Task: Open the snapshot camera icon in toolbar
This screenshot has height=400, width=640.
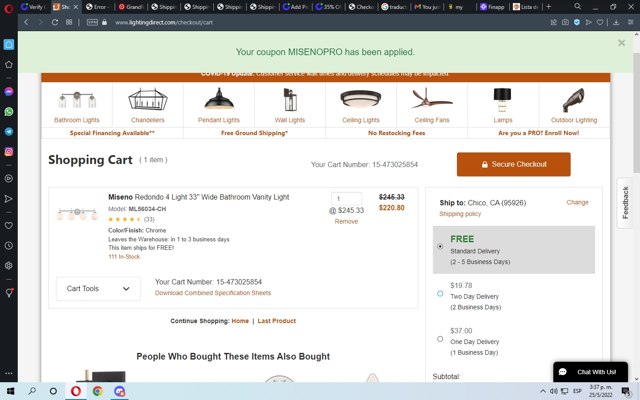Action: point(565,22)
